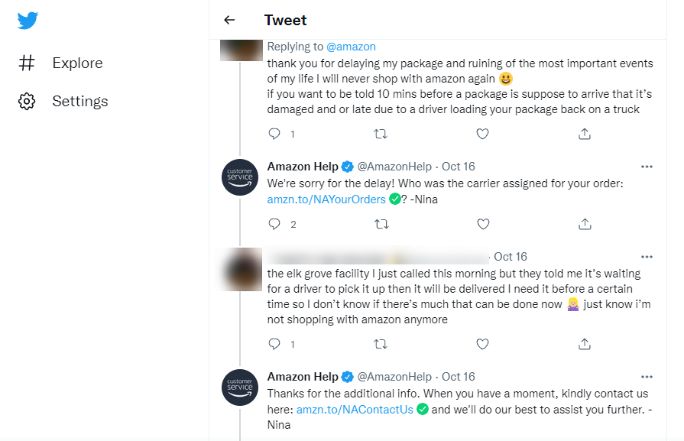This screenshot has height=441, width=684.
Task: Like the elk grove facility tweet
Action: 482,343
